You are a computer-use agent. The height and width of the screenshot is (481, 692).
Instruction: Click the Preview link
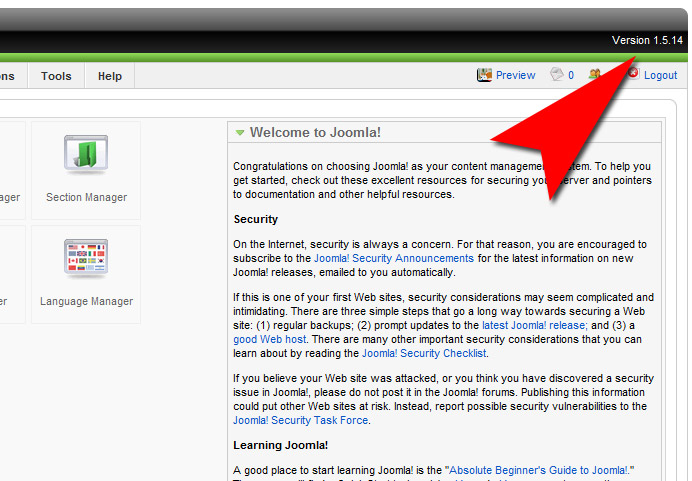pyautogui.click(x=515, y=75)
